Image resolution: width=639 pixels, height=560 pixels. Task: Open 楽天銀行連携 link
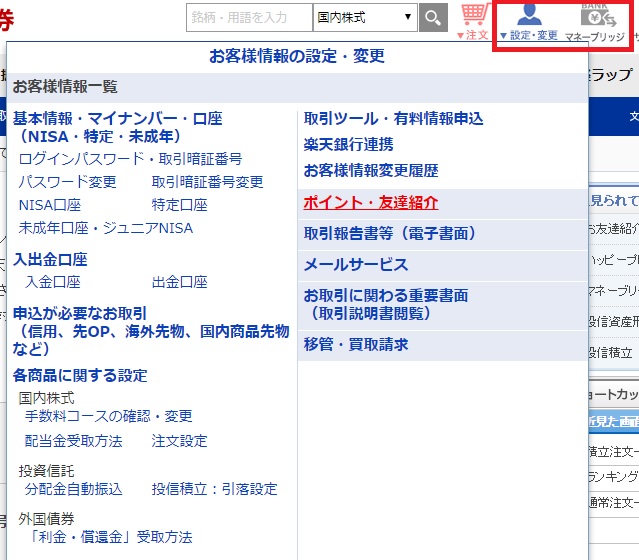coord(348,145)
